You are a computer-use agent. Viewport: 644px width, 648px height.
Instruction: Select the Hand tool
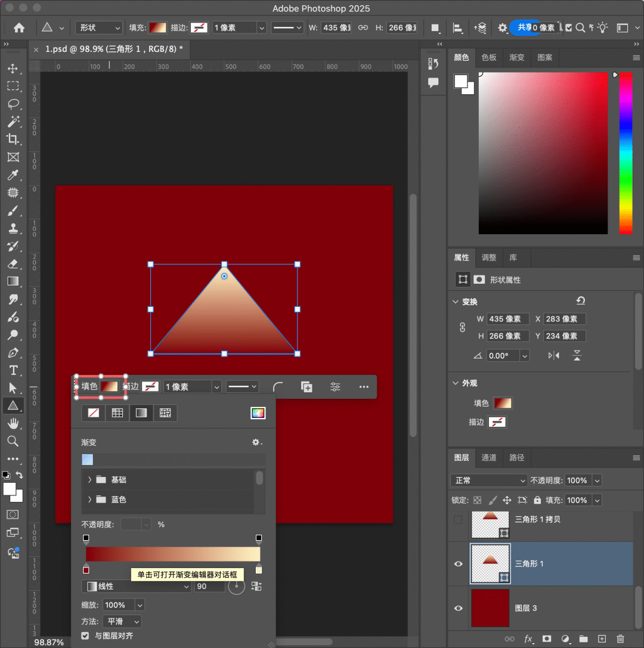coord(13,424)
